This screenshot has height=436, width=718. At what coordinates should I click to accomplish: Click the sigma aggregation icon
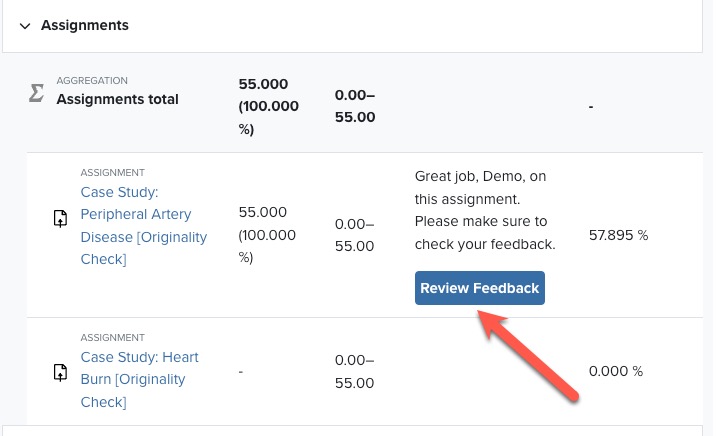37,93
